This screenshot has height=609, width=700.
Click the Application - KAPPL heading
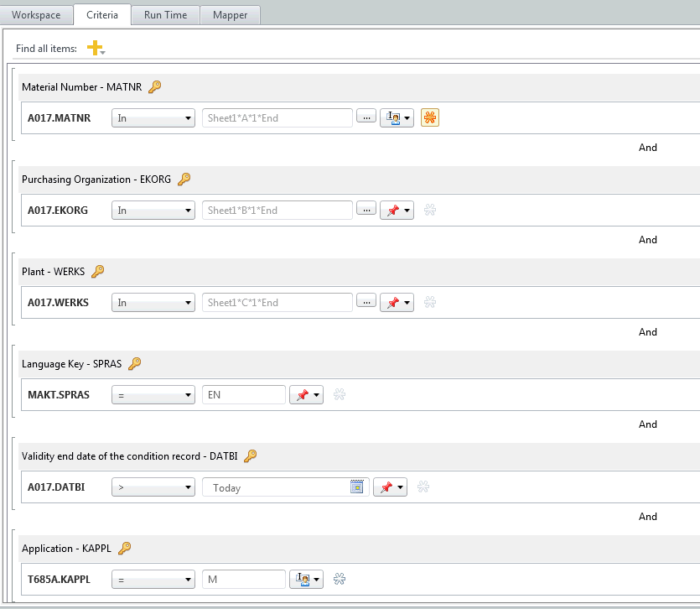66,549
